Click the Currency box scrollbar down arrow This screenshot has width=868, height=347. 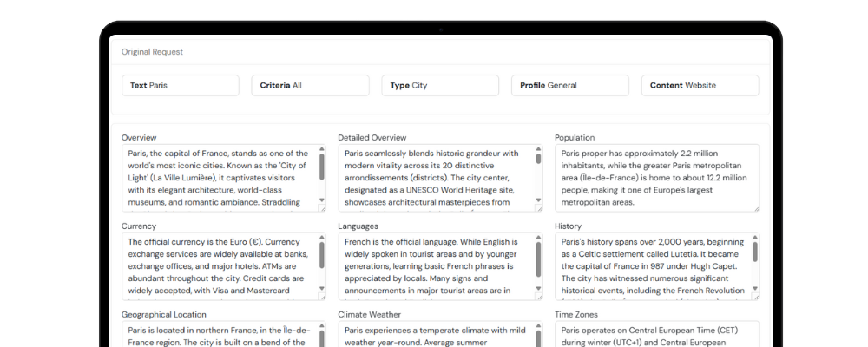tap(322, 288)
